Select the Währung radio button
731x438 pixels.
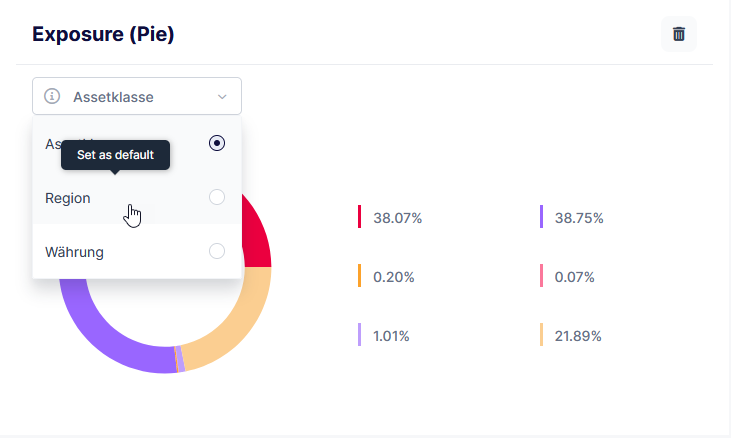pos(217,252)
